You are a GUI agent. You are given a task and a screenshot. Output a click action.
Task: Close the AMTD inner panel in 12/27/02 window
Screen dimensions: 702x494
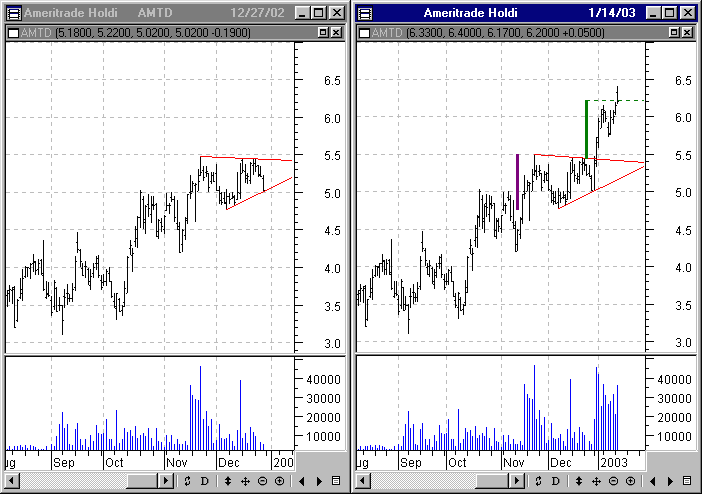(x=336, y=32)
